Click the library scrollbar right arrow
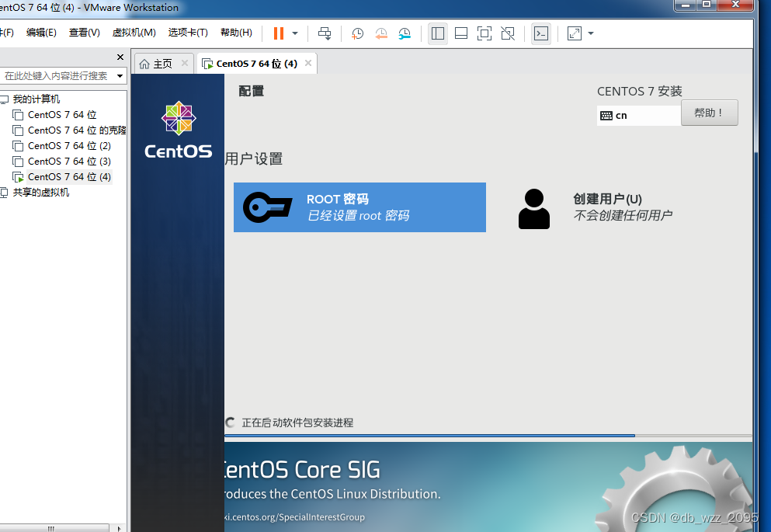Screen dimensions: 771x532 pyautogui.click(x=119, y=528)
